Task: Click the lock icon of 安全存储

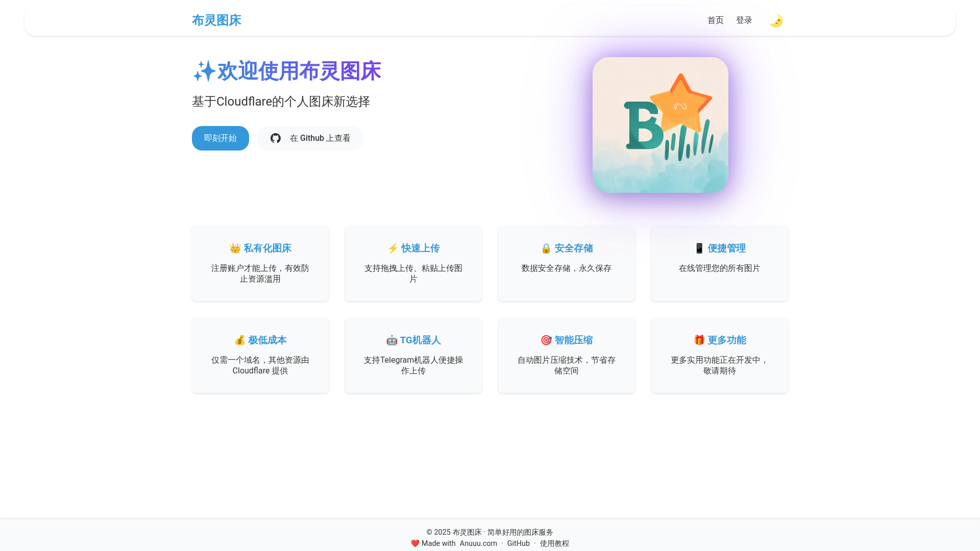Action: click(546, 248)
